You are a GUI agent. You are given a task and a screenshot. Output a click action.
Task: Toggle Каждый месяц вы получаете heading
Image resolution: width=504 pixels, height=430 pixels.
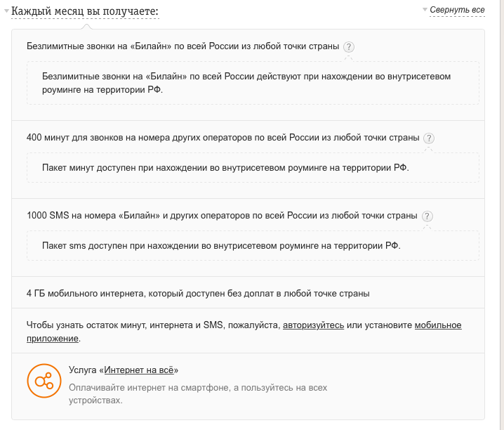tap(85, 11)
